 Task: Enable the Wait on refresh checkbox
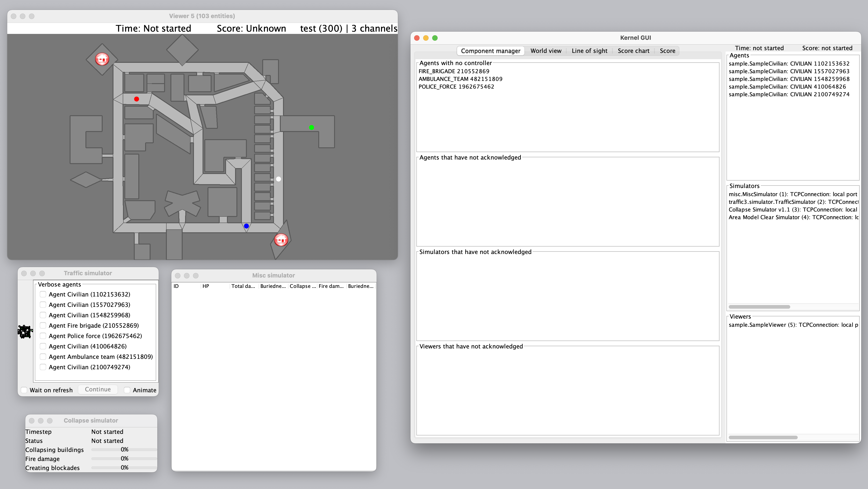pyautogui.click(x=24, y=390)
